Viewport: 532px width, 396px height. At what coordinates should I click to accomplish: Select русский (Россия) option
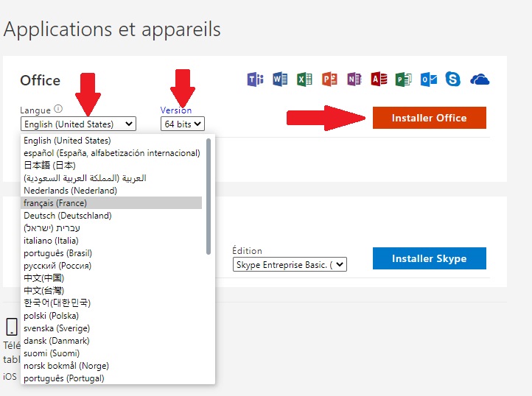pyautogui.click(x=113, y=266)
